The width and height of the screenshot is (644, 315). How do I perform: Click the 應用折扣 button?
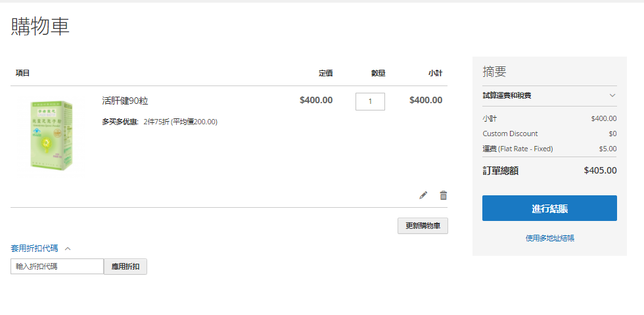126,266
